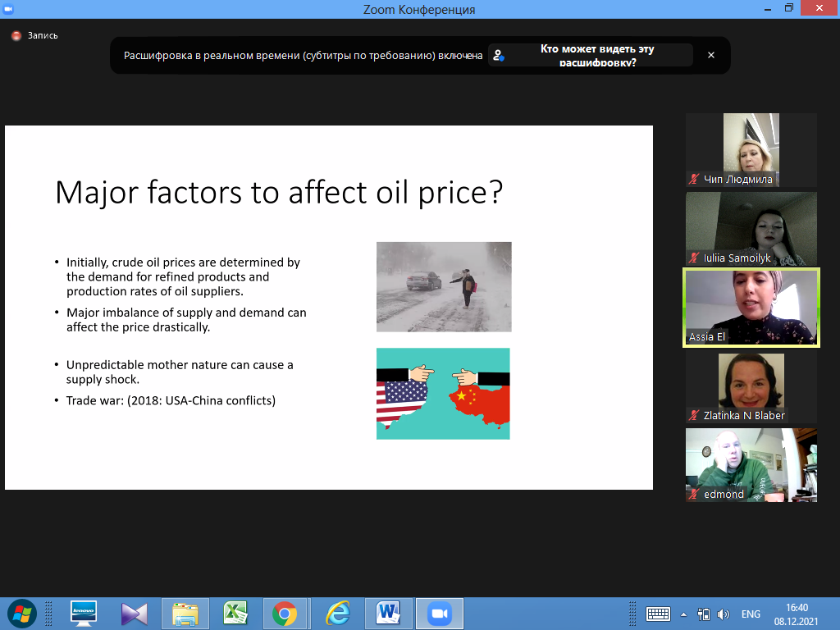The width and height of the screenshot is (840, 630).
Task: Open the Windows Start button
Action: (x=22, y=614)
